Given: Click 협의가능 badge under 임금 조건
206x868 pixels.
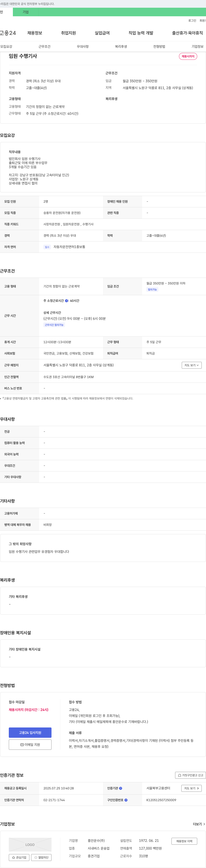Looking at the screenshot, I should pyautogui.click(x=152, y=289).
